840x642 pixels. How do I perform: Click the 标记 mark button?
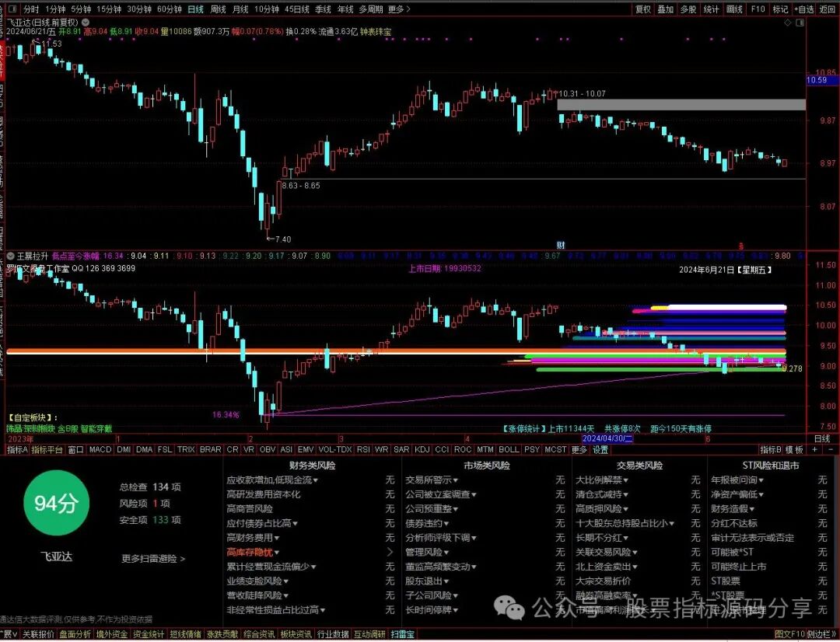[x=780, y=9]
